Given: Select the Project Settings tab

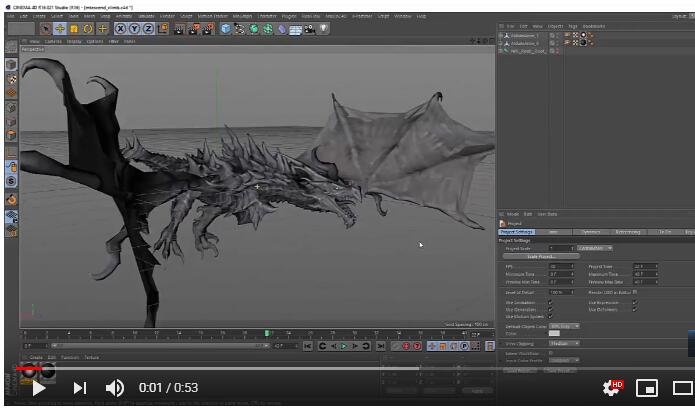Looking at the screenshot, I should pos(517,232).
